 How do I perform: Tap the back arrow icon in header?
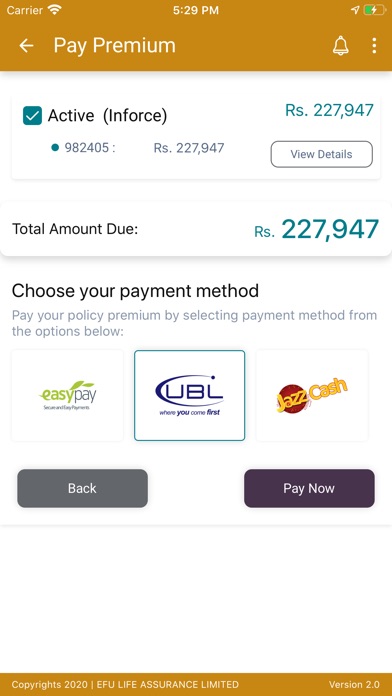(26, 46)
